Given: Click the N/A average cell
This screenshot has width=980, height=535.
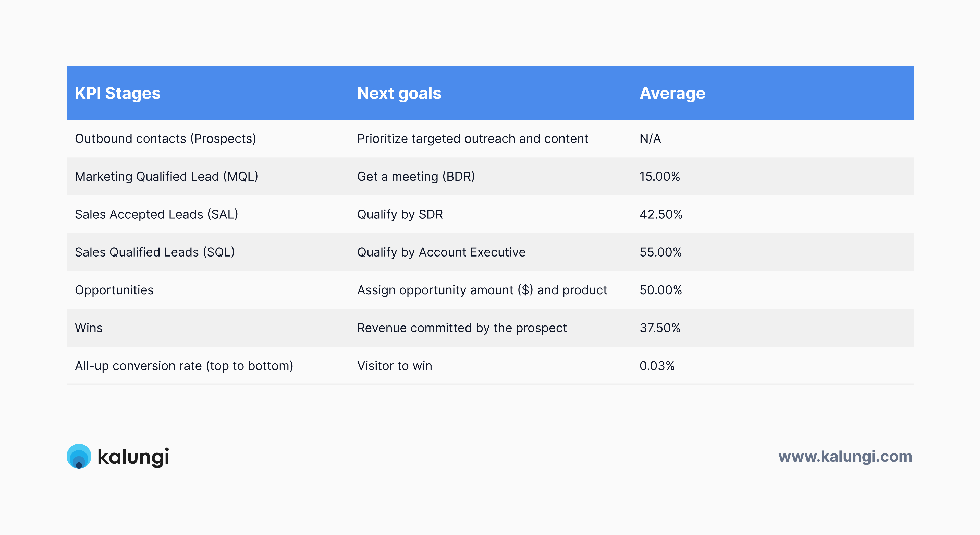Looking at the screenshot, I should tap(650, 139).
